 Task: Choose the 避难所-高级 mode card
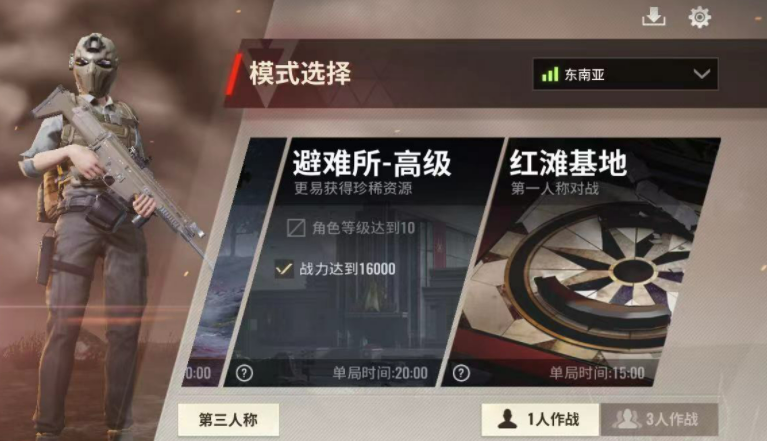click(x=364, y=262)
